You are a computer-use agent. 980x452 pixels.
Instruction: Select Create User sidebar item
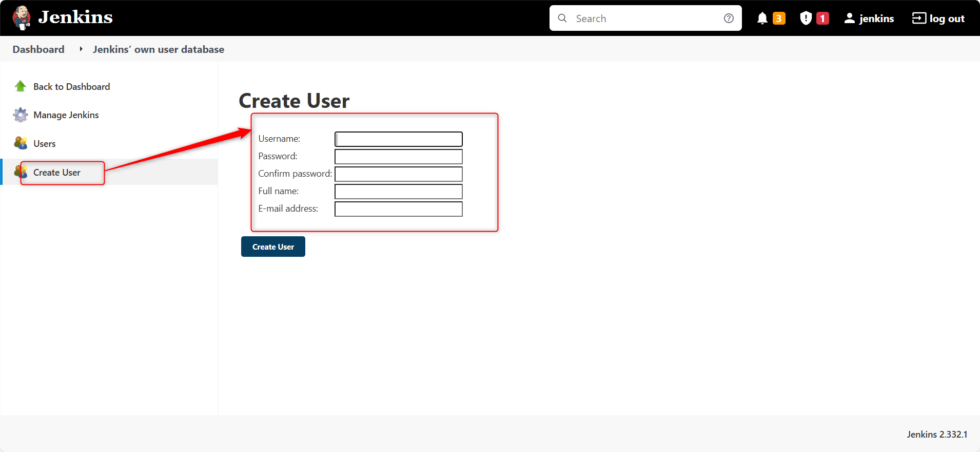(x=56, y=173)
